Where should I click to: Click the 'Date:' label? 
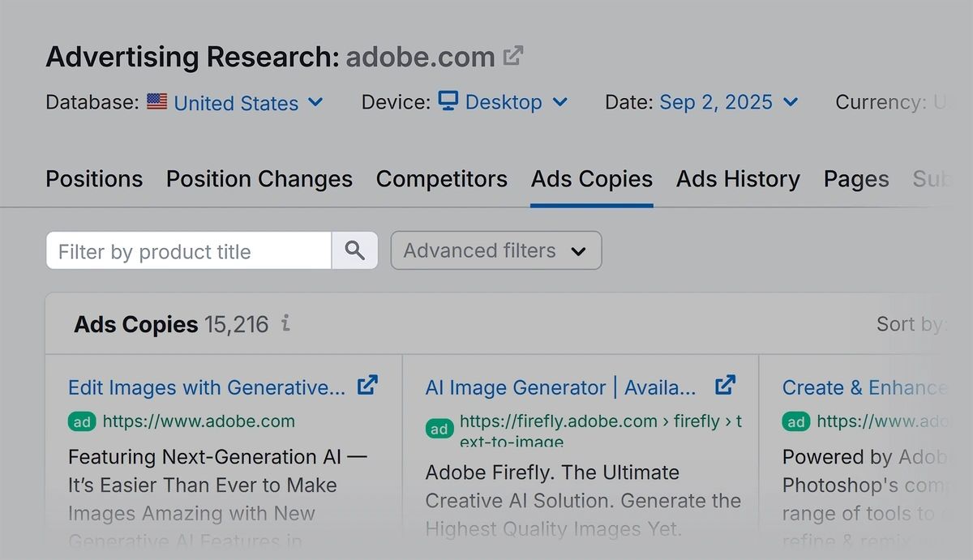click(628, 102)
